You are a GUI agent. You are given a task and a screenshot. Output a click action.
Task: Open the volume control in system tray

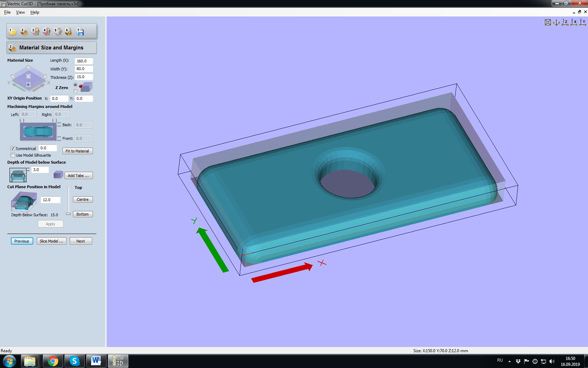[552, 361]
